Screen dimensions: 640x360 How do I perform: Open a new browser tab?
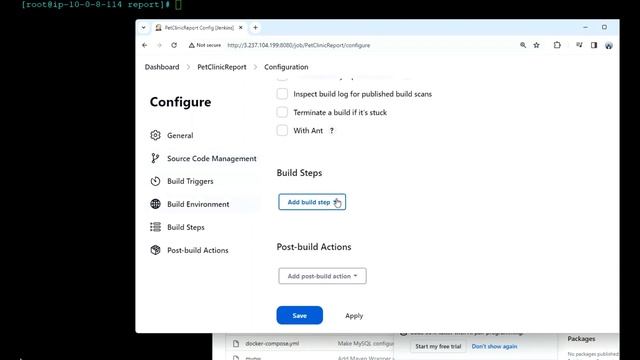point(256,28)
